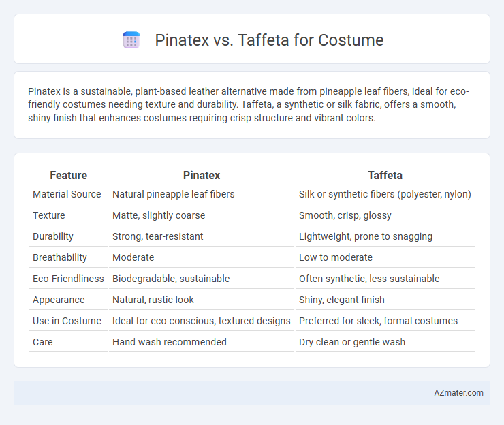Click 'Silk or synthetic fibers (polyester, nylon)' cell
504x425 pixels.
pos(385,194)
